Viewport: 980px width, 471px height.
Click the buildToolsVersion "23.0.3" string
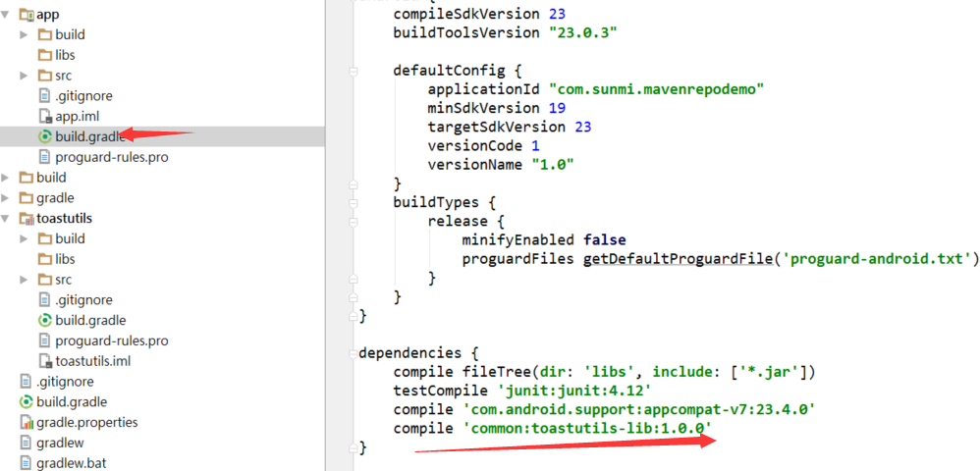tap(583, 32)
